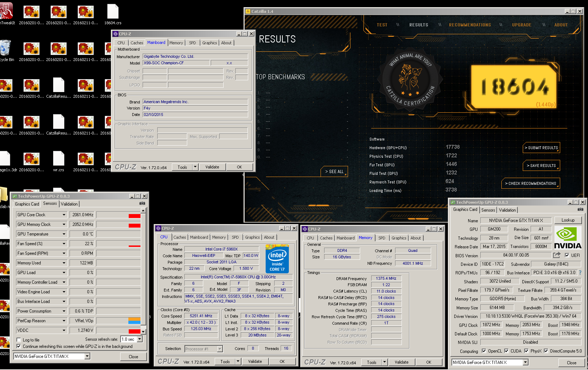This screenshot has width=588, height=370.
Task: Click SEE ALL top benchmarks button
Action: point(334,172)
